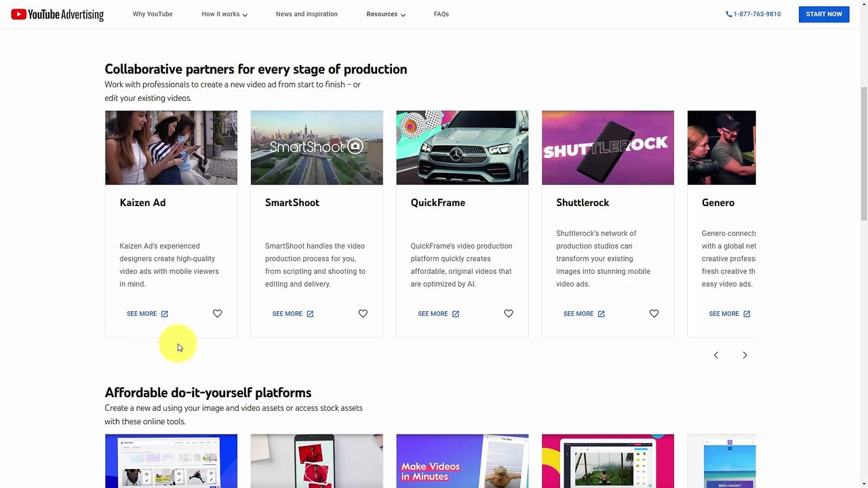This screenshot has height=488, width=868.
Task: Click the Genero card title
Action: pyautogui.click(x=718, y=203)
